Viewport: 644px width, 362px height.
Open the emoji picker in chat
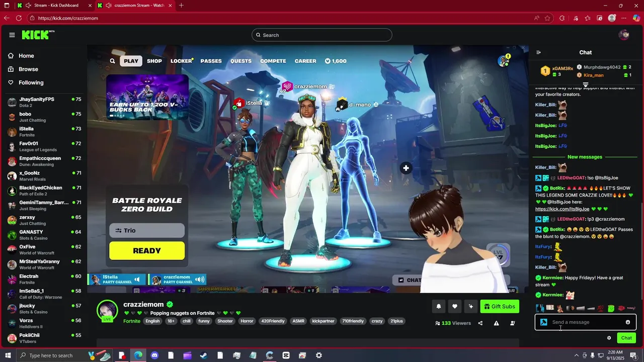click(628, 322)
